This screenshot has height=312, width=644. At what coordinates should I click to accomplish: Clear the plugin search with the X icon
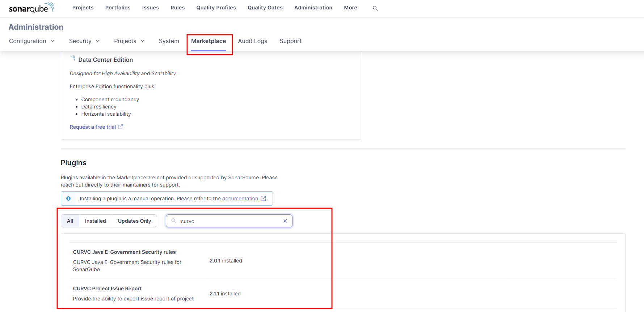point(285,221)
